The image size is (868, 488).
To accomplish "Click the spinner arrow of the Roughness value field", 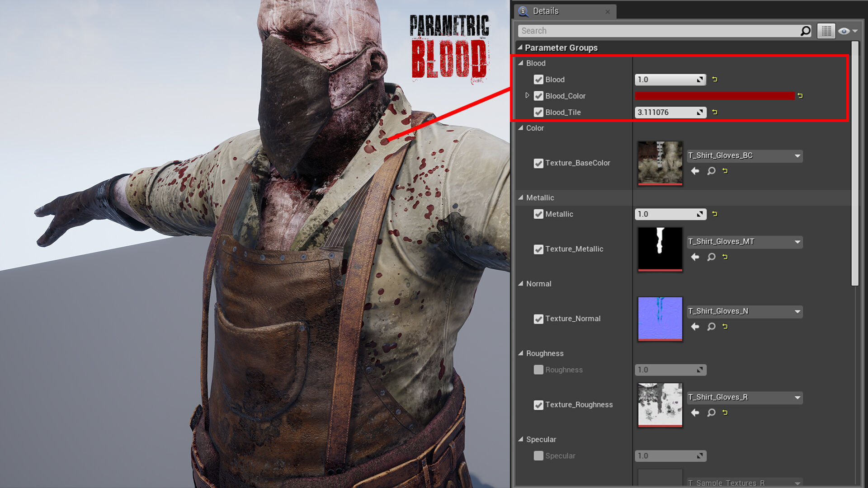I will (x=700, y=370).
